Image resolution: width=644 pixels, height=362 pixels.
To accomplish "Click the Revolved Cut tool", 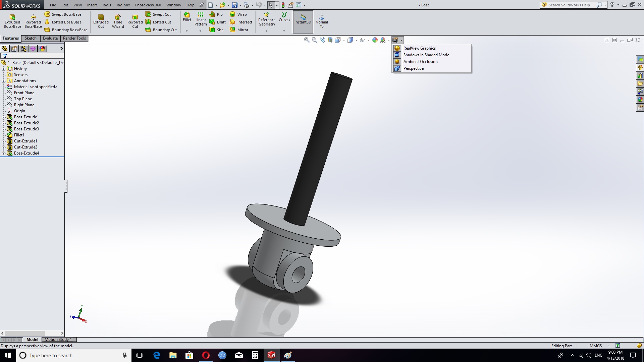I will [x=135, y=21].
